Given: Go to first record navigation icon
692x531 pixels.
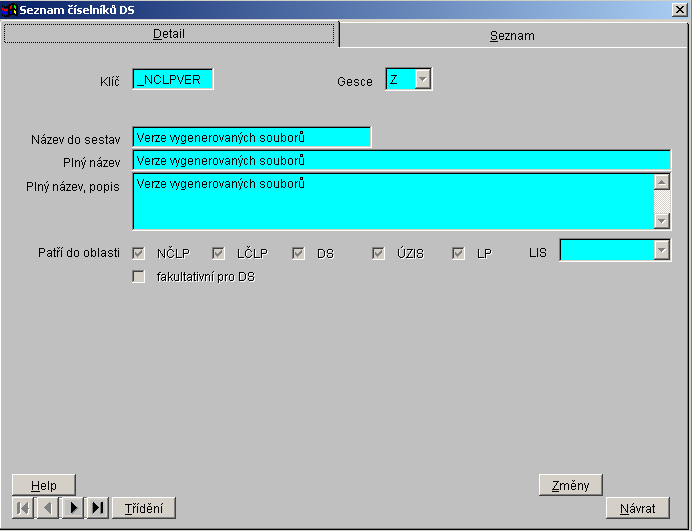Looking at the screenshot, I should pos(23,508).
